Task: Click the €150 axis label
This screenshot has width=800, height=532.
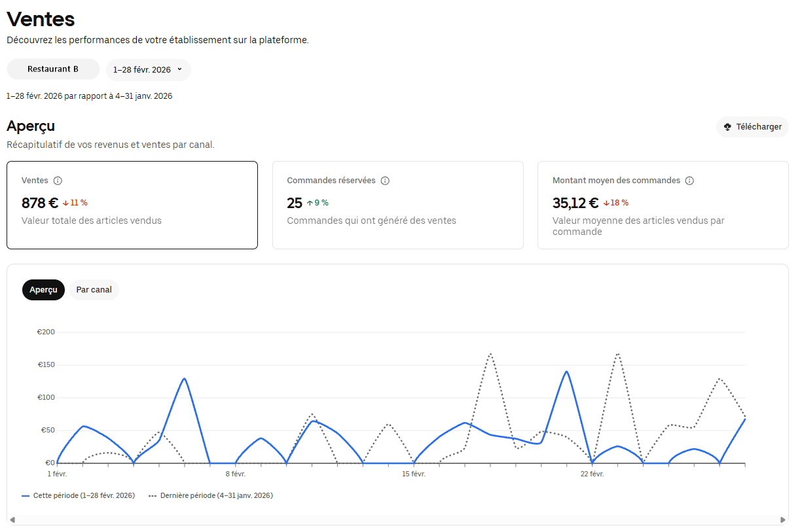Action: point(46,365)
